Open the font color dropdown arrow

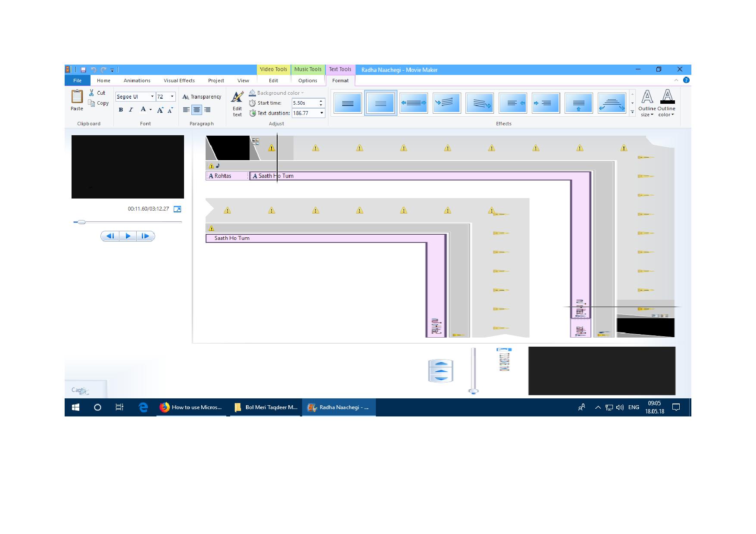(x=150, y=110)
